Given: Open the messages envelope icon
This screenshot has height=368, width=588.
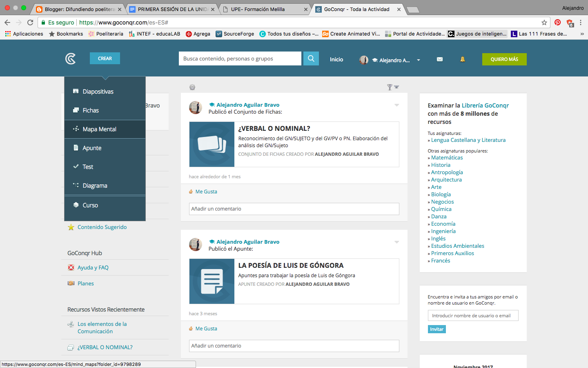Looking at the screenshot, I should click(x=440, y=59).
